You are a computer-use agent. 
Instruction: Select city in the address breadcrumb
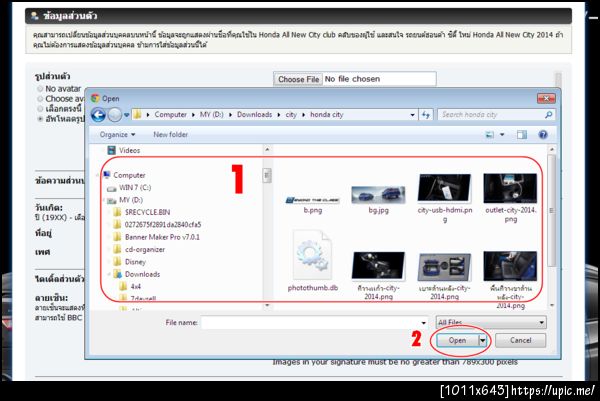[291, 114]
